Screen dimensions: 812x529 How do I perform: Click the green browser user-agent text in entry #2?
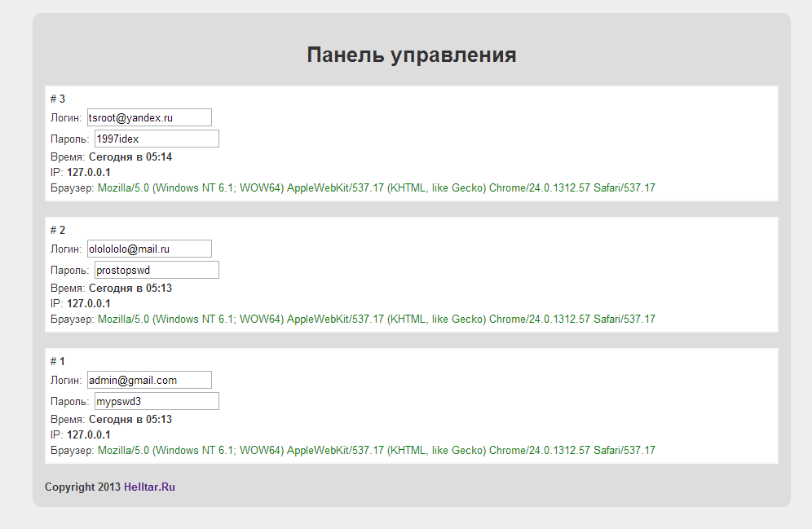pyautogui.click(x=376, y=320)
